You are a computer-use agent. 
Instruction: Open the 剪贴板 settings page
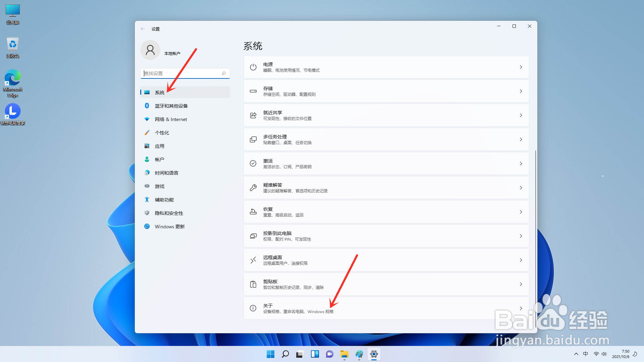[386, 284]
